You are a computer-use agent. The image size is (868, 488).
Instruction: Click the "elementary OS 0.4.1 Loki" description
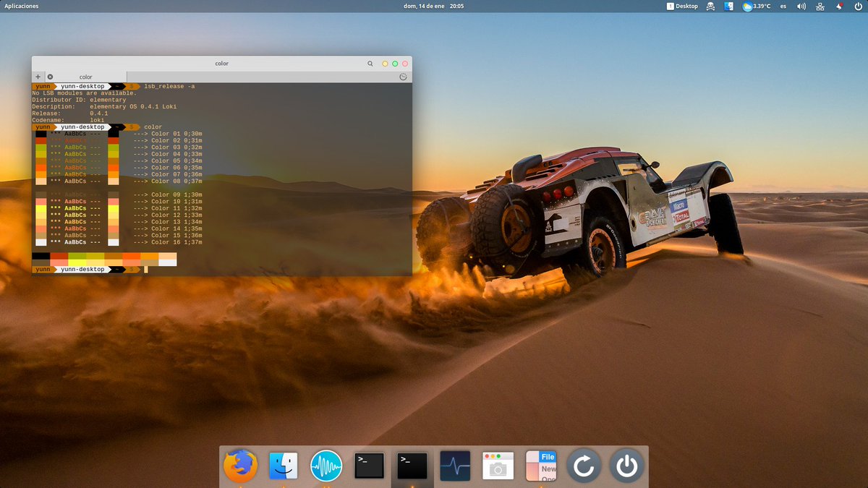133,107
